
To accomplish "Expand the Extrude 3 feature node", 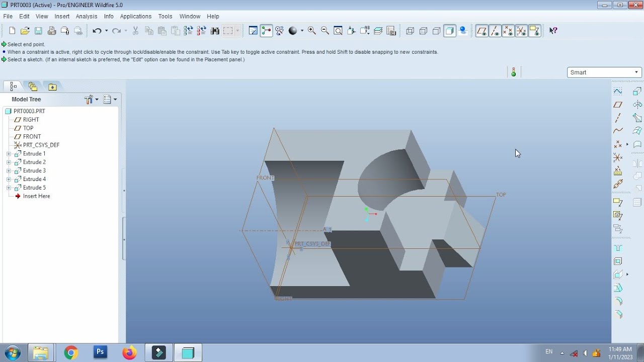I will (9, 171).
